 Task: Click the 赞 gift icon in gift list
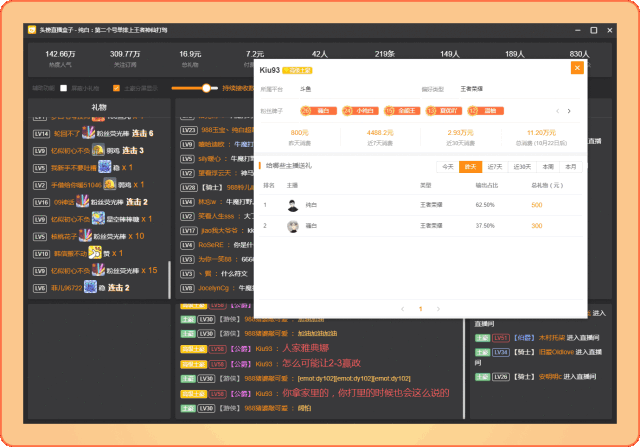point(93,253)
